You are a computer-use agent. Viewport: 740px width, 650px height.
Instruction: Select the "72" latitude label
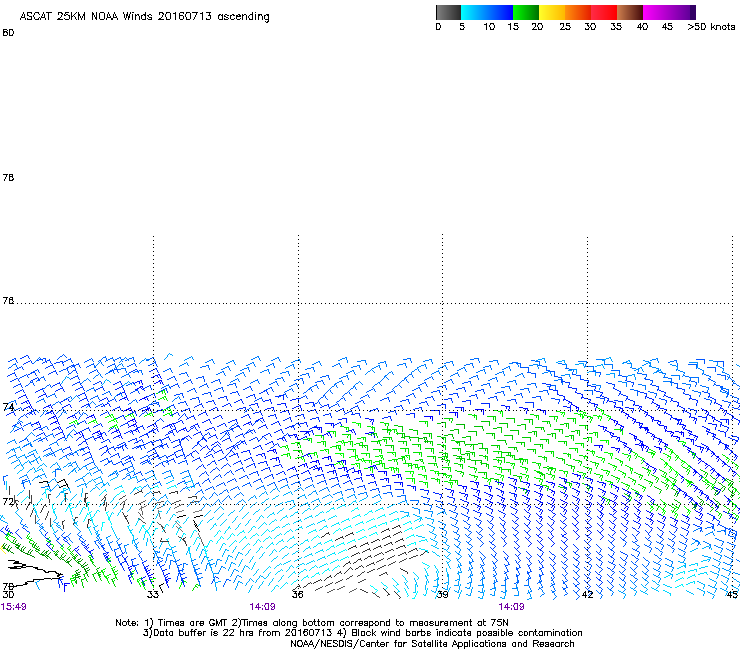tap(8, 501)
